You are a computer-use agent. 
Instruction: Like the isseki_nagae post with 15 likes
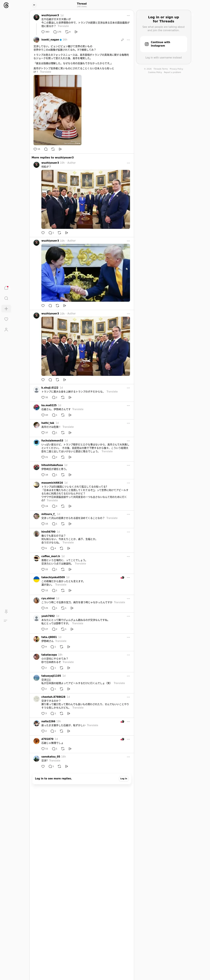[x=35, y=149]
